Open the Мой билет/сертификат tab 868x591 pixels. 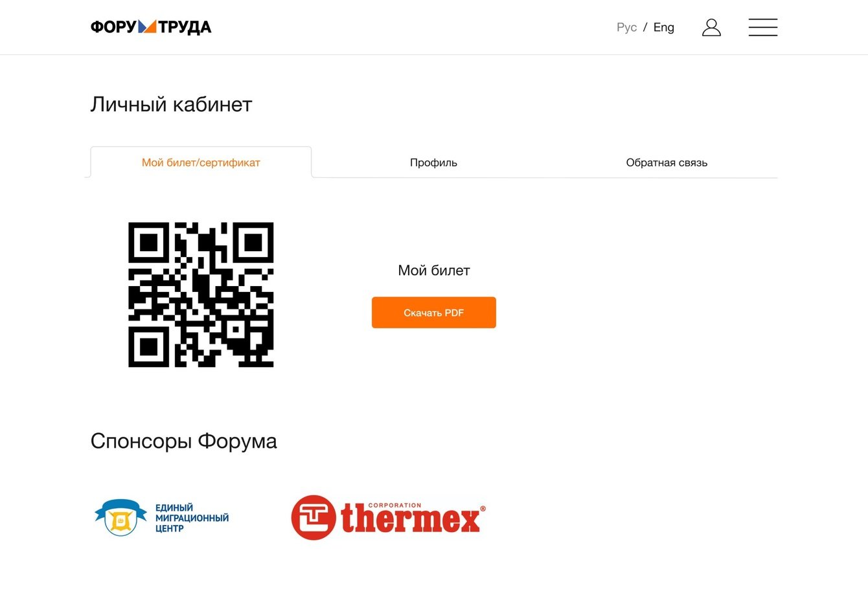(x=201, y=162)
